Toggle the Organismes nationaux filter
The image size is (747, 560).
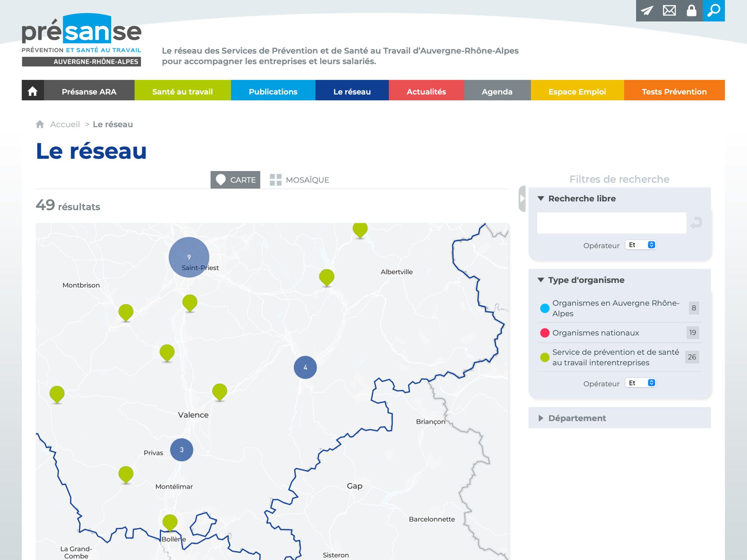click(x=595, y=333)
